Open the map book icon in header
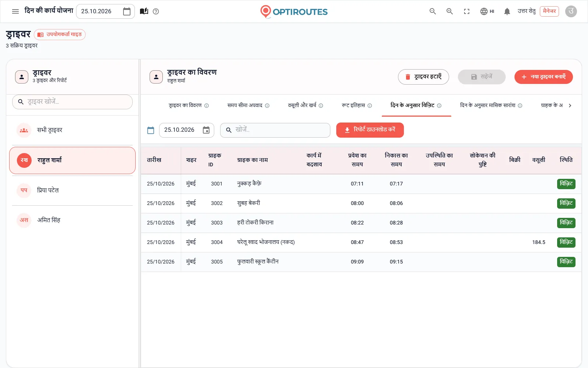Screen dimensions: 588x368 (x=144, y=11)
